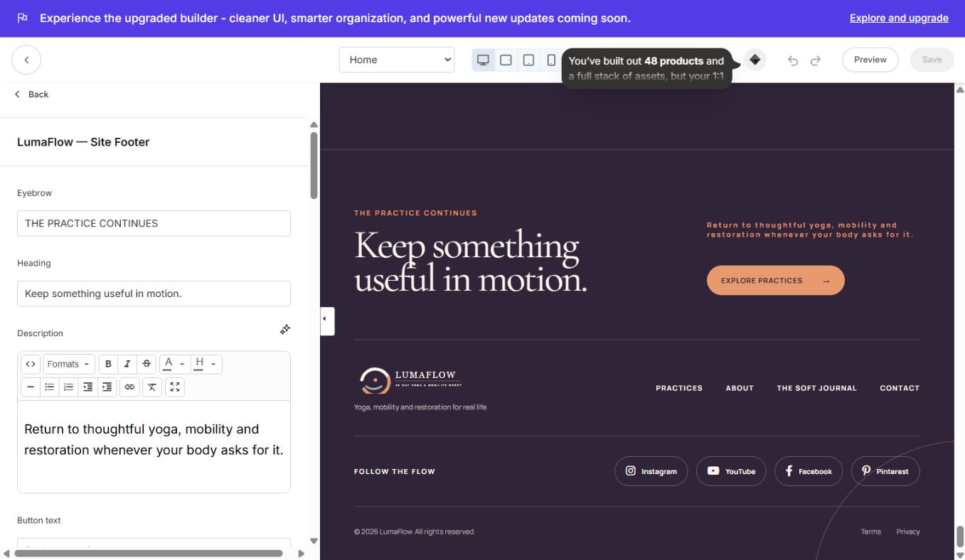Go back using the Back link
Image resolution: width=965 pixels, height=560 pixels.
tap(32, 95)
